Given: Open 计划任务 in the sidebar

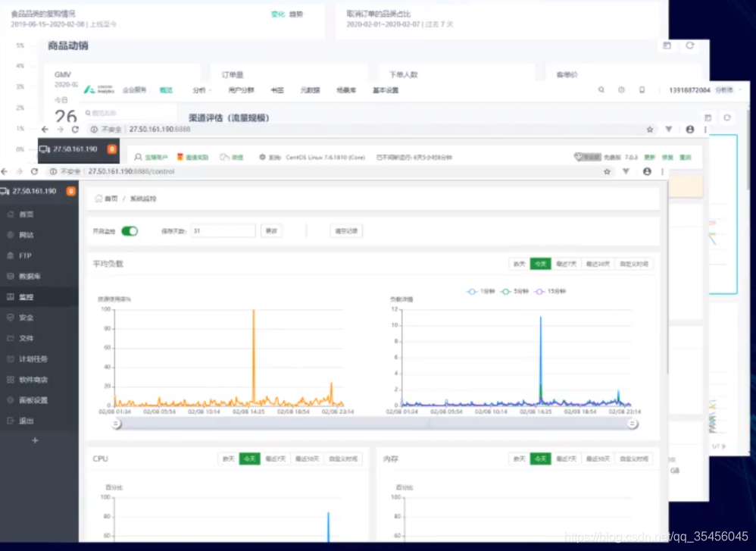Looking at the screenshot, I should tap(33, 359).
